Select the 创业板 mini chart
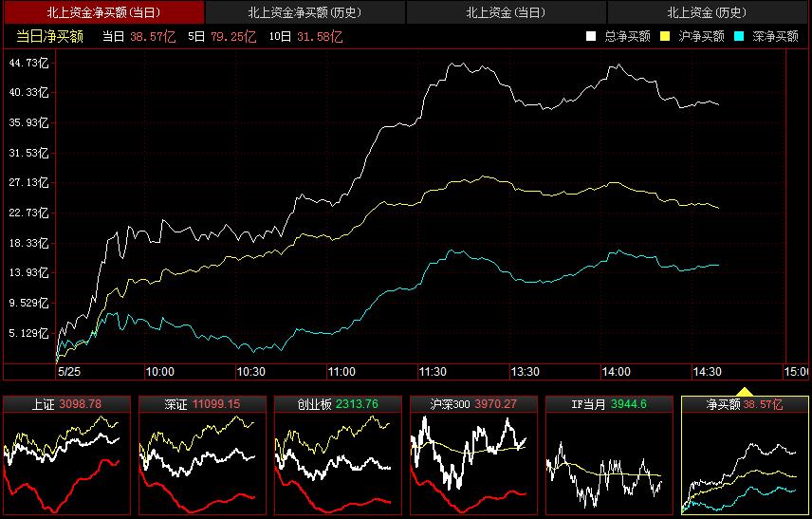The image size is (812, 519). pos(338,455)
